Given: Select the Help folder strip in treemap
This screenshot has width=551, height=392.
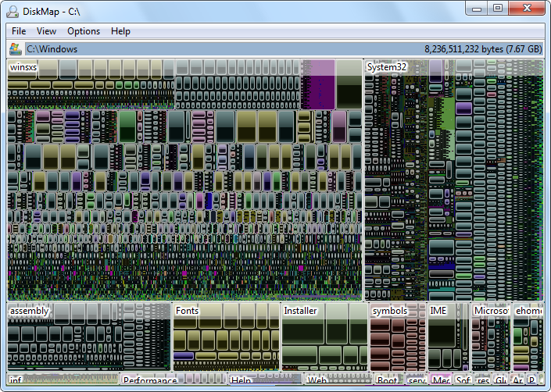Looking at the screenshot, I should pos(266,378).
